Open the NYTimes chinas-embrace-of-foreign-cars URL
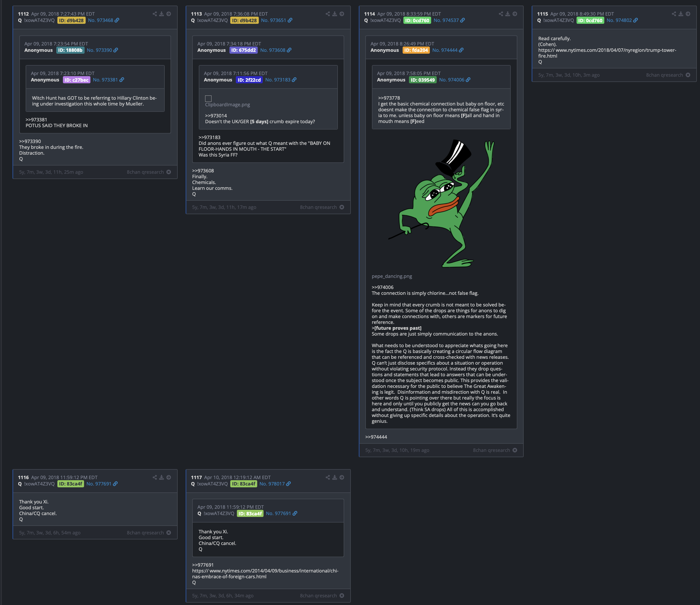The height and width of the screenshot is (605, 700). coord(265,574)
